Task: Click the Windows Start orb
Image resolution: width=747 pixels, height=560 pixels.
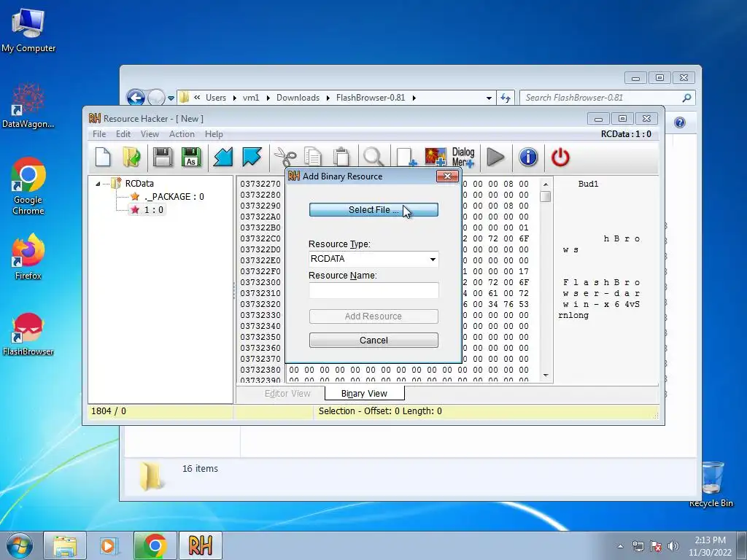Action: tap(20, 545)
